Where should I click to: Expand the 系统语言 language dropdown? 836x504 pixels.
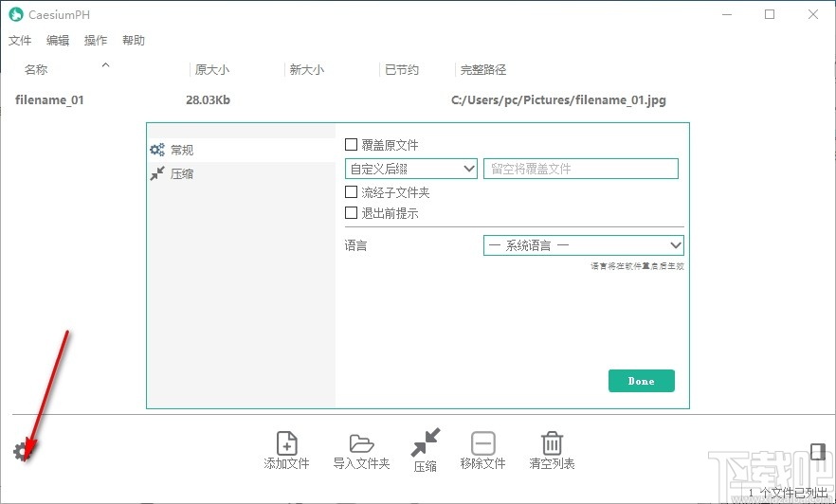(583, 245)
